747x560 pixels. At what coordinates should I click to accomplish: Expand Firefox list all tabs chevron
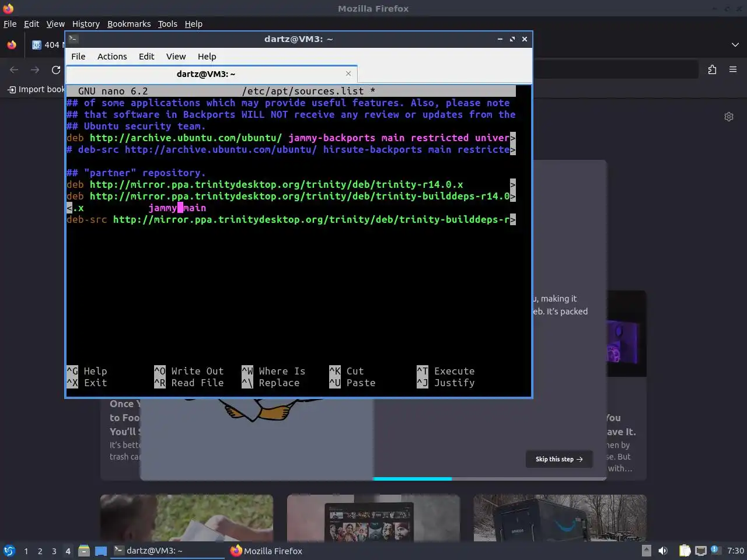click(735, 45)
